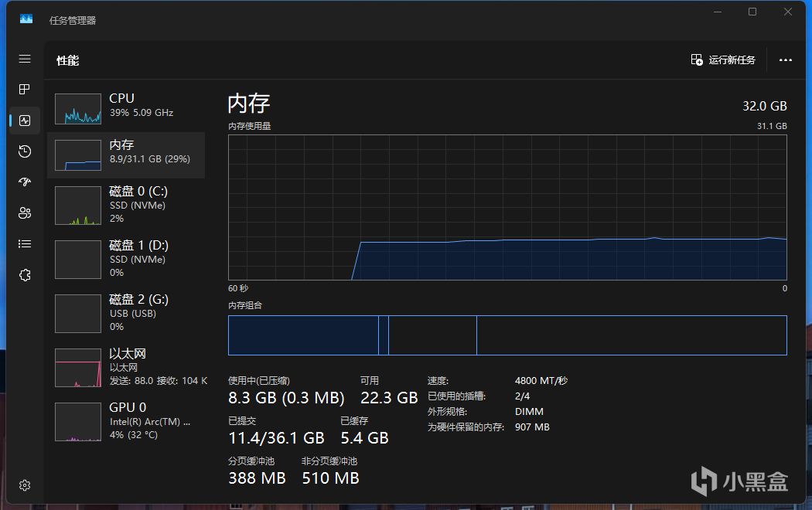This screenshot has width=812, height=510.
Task: Open the three-dot more options menu
Action: [x=786, y=60]
